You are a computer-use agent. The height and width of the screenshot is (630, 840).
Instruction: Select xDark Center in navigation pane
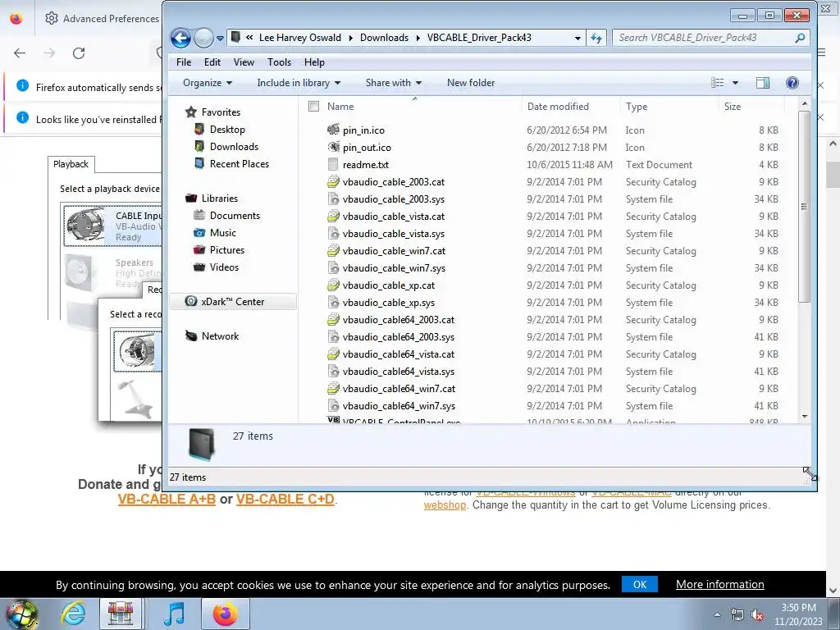(x=232, y=302)
